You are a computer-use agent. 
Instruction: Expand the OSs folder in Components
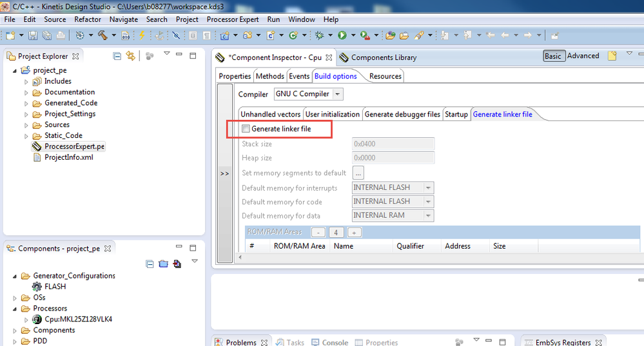click(15, 298)
